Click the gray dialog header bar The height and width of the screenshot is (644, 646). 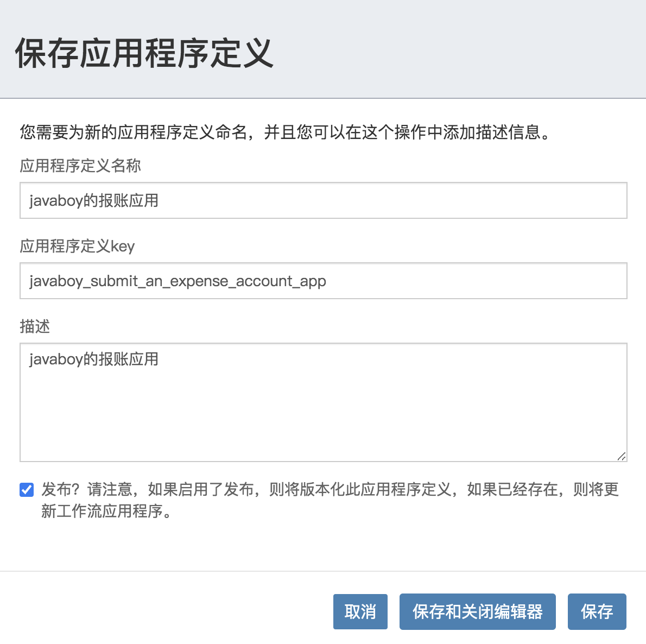point(453,49)
